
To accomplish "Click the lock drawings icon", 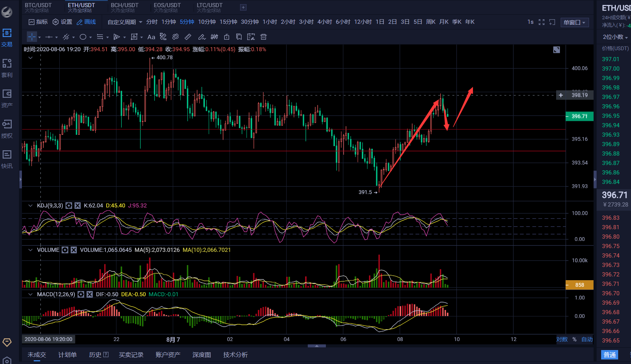I will [226, 37].
